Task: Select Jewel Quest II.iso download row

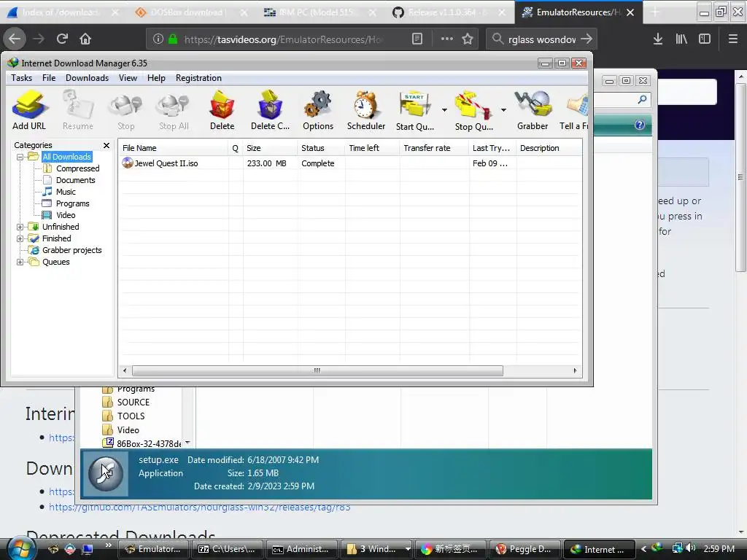Action: 349,163
